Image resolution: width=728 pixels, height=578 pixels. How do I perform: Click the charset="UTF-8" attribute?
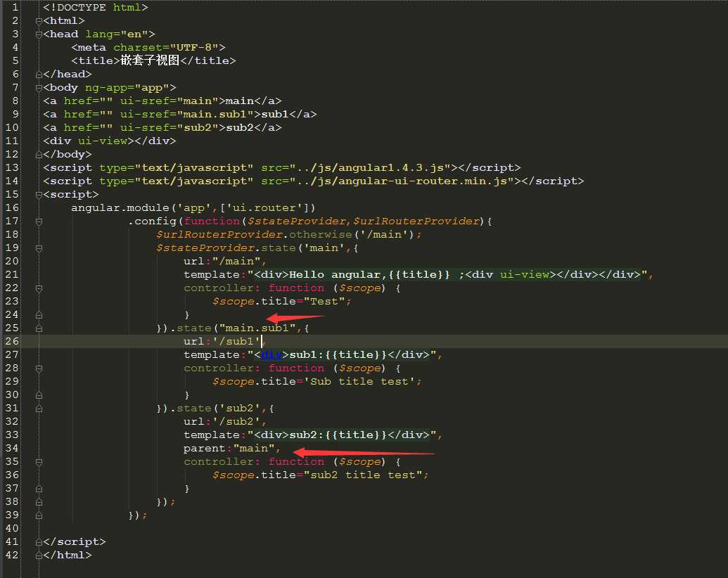[x=166, y=47]
